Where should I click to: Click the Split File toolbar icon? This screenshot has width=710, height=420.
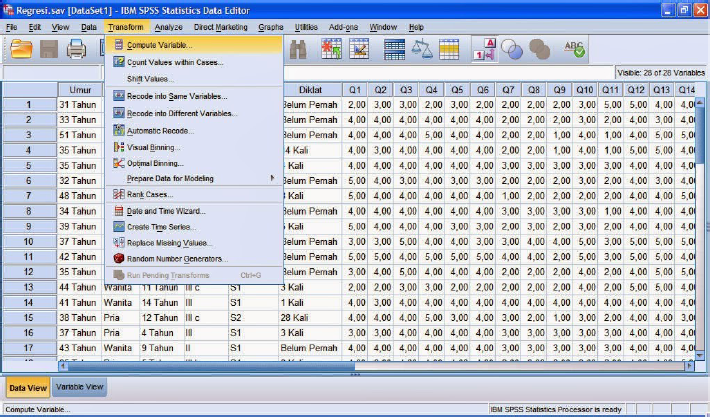[395, 49]
